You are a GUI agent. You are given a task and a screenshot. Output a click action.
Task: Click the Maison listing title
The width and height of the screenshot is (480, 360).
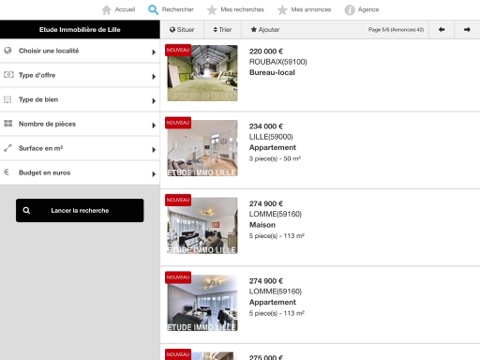point(262,225)
